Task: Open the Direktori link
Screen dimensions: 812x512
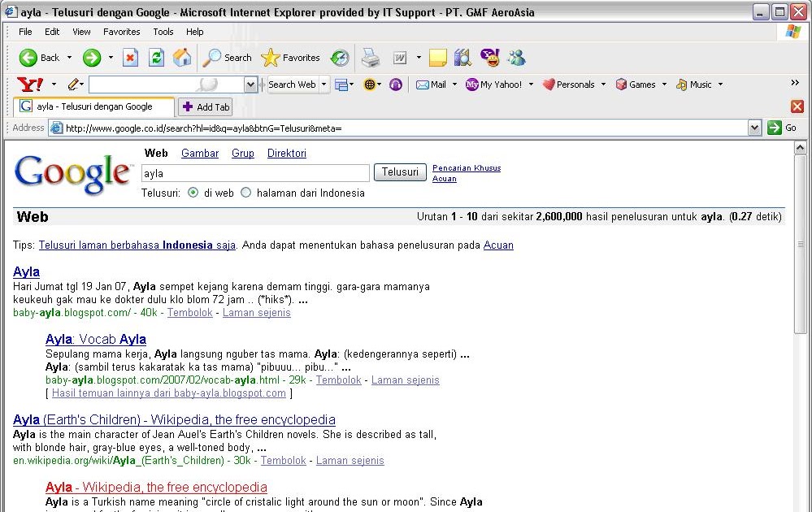Action: click(x=287, y=154)
